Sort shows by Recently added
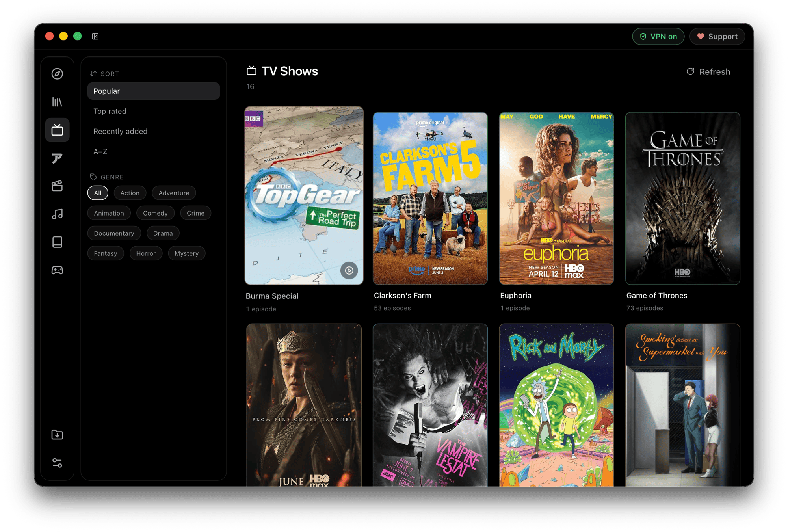788x532 pixels. [x=154, y=131]
